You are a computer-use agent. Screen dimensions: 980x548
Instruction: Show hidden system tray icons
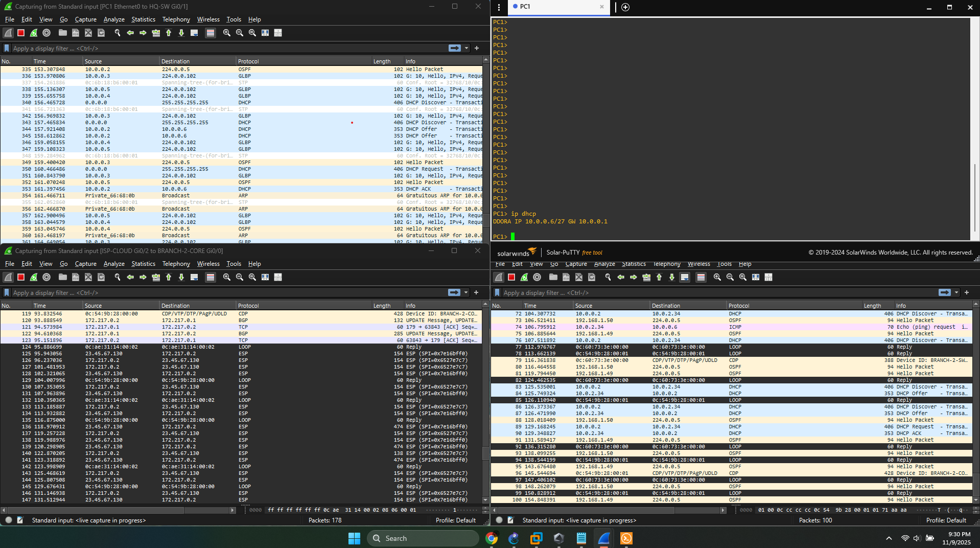[889, 538]
